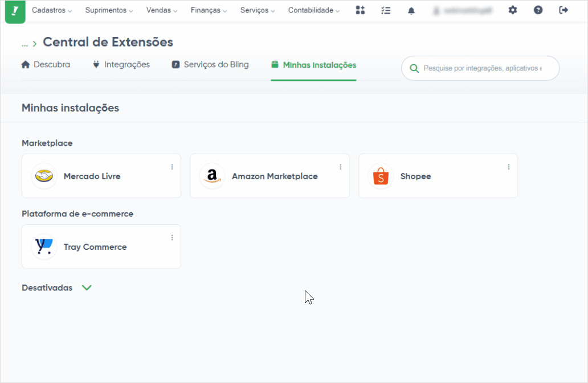588x383 pixels.
Task: Expand the Desativadas section chevron
Action: (87, 288)
